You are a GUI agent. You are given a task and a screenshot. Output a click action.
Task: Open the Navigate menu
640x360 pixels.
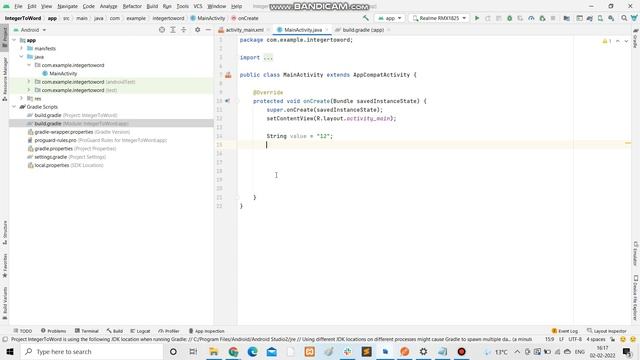click(68, 6)
